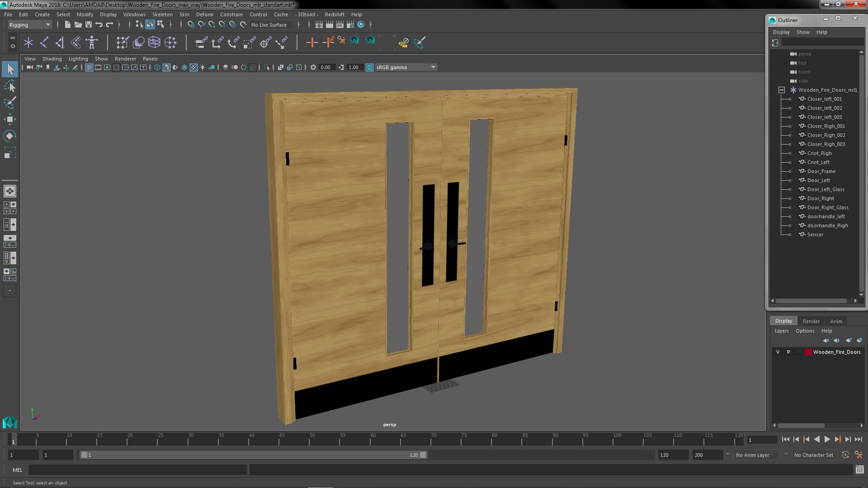Select the Paint Selection tool in the toolbox
This screenshot has width=868, height=488.
coord(9,103)
